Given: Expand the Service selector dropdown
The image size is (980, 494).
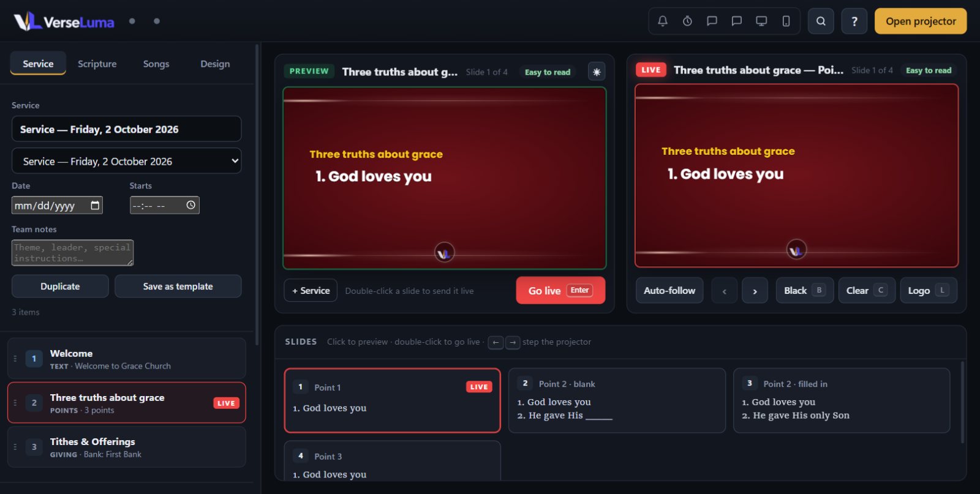Looking at the screenshot, I should [x=126, y=161].
